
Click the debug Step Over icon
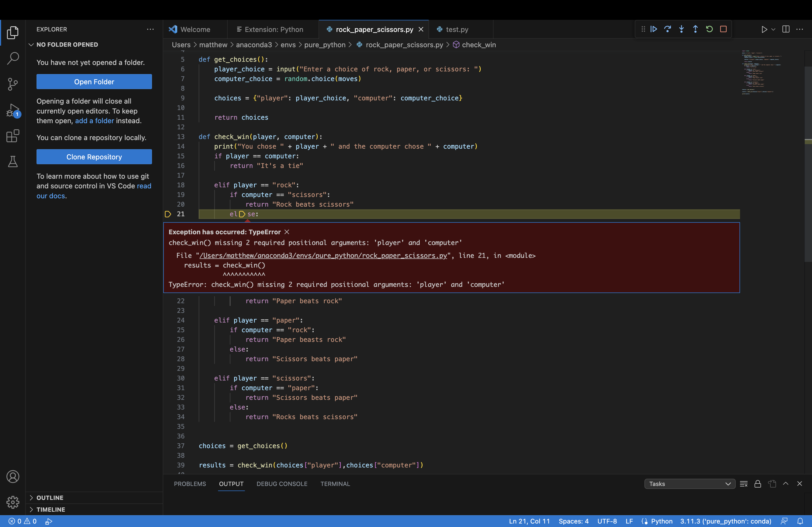coord(667,29)
